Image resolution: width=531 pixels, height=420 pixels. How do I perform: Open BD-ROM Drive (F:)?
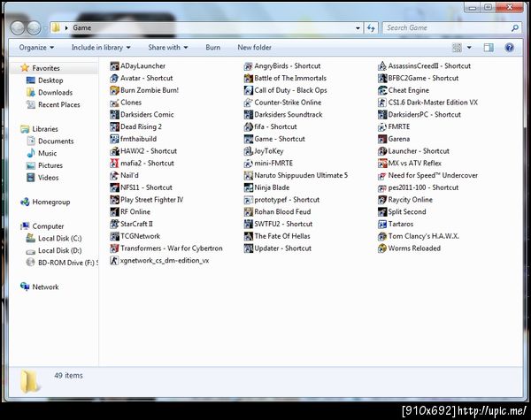[62, 263]
